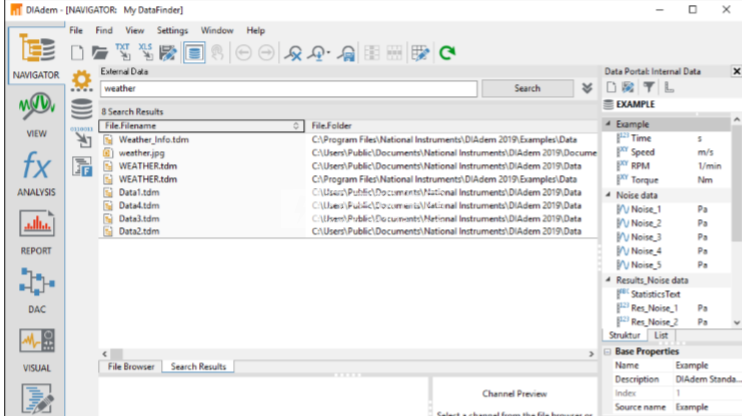Expand advanced search double chevron
The image size is (742, 416).
point(587,88)
